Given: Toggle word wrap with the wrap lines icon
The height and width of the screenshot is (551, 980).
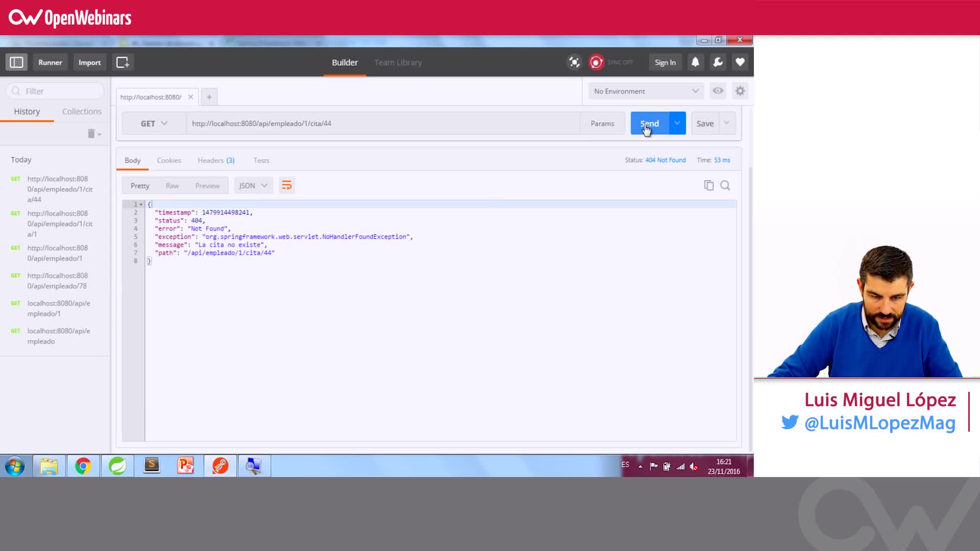Looking at the screenshot, I should pyautogui.click(x=286, y=185).
